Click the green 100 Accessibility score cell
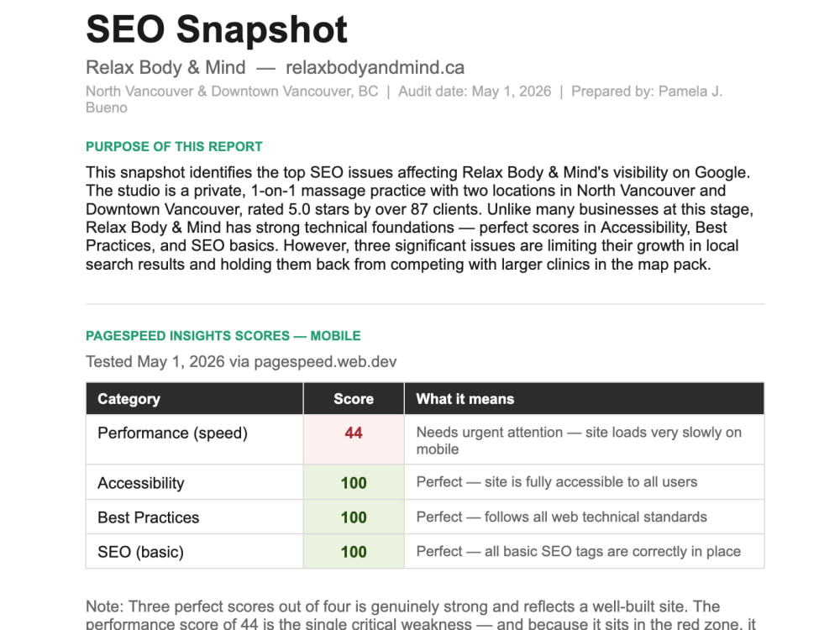 [x=354, y=482]
